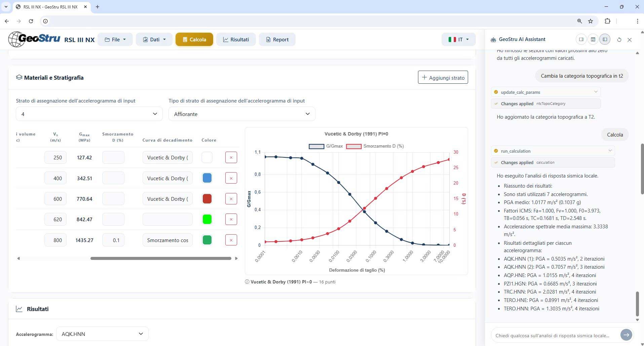Delete the layer with Vs 250
The image size is (644, 346).
[x=231, y=157]
